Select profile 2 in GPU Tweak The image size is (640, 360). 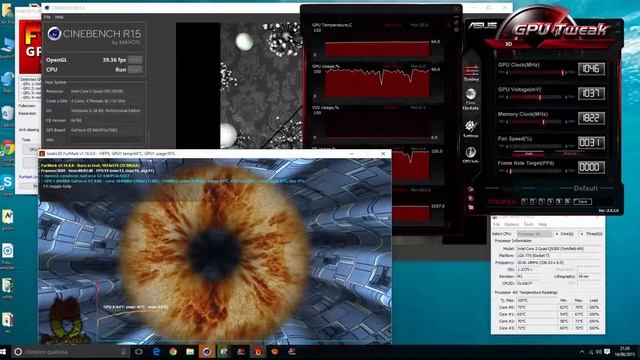[x=533, y=202]
